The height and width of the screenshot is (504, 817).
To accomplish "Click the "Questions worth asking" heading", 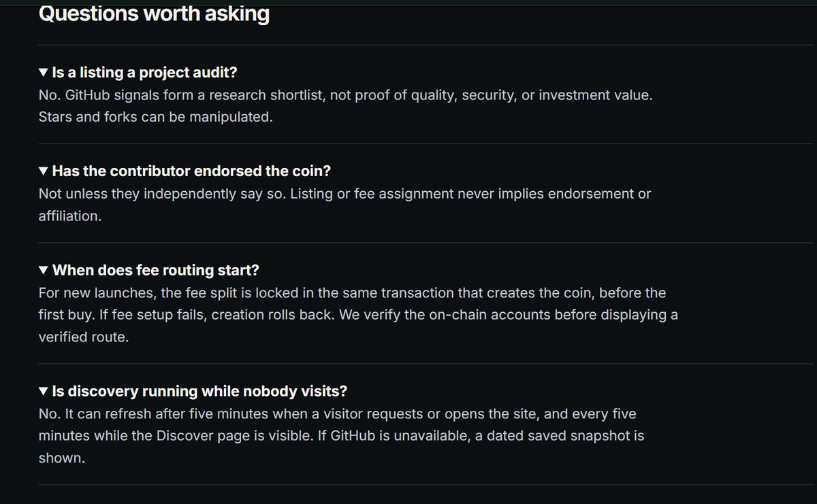I will [x=154, y=13].
